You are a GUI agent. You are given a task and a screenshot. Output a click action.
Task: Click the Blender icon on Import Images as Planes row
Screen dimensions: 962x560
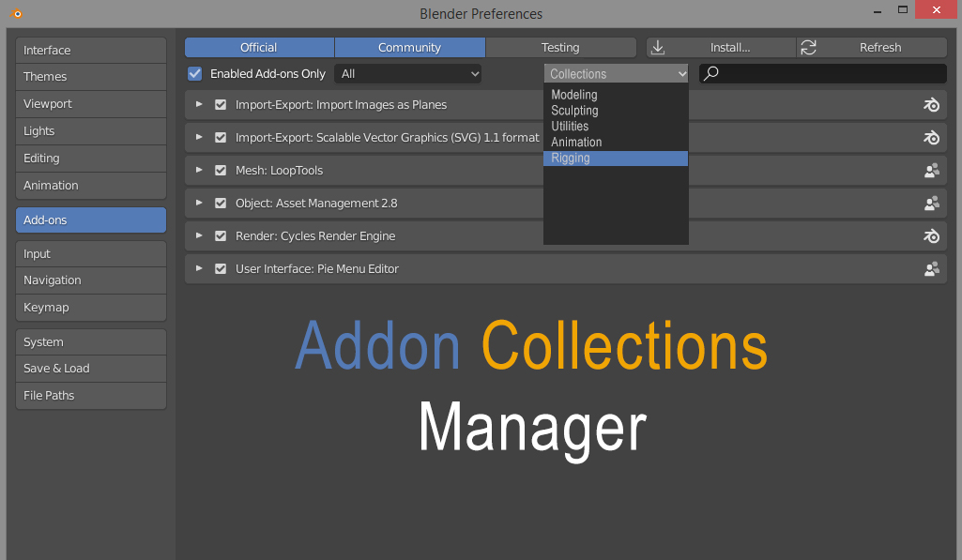click(x=931, y=105)
